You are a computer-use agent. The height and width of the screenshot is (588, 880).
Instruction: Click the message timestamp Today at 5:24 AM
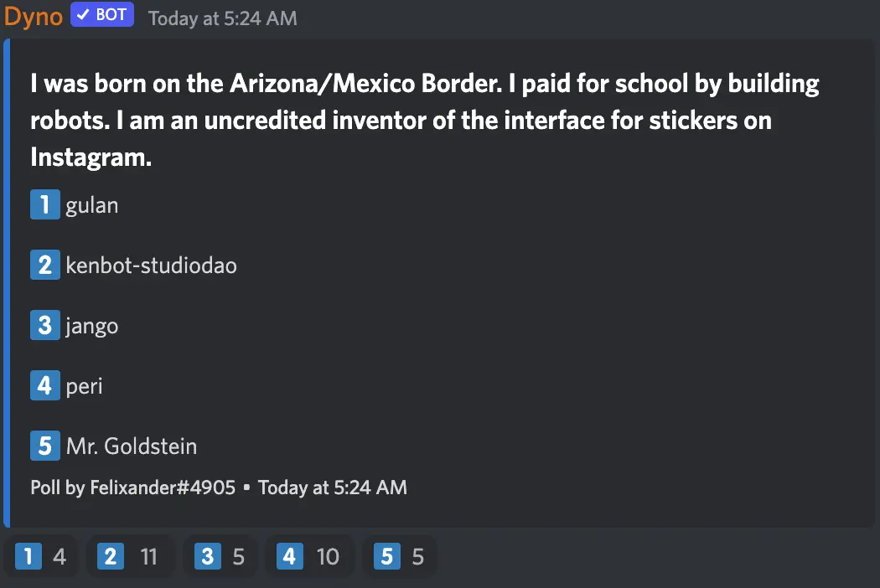click(222, 18)
